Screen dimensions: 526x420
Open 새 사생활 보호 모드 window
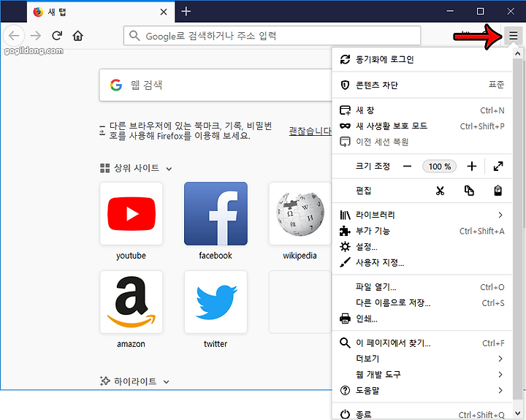pyautogui.click(x=422, y=126)
